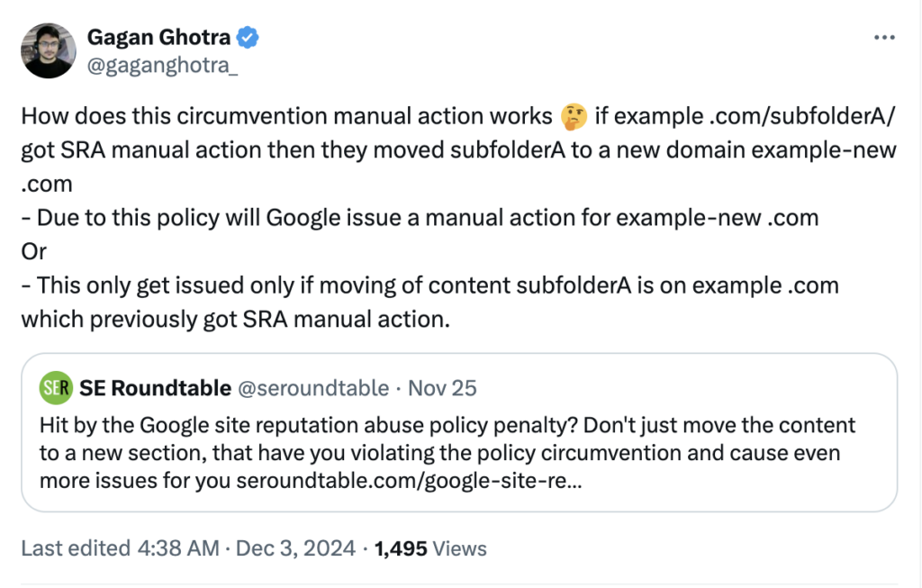View edit history via "Last edited"

pyautogui.click(x=74, y=548)
